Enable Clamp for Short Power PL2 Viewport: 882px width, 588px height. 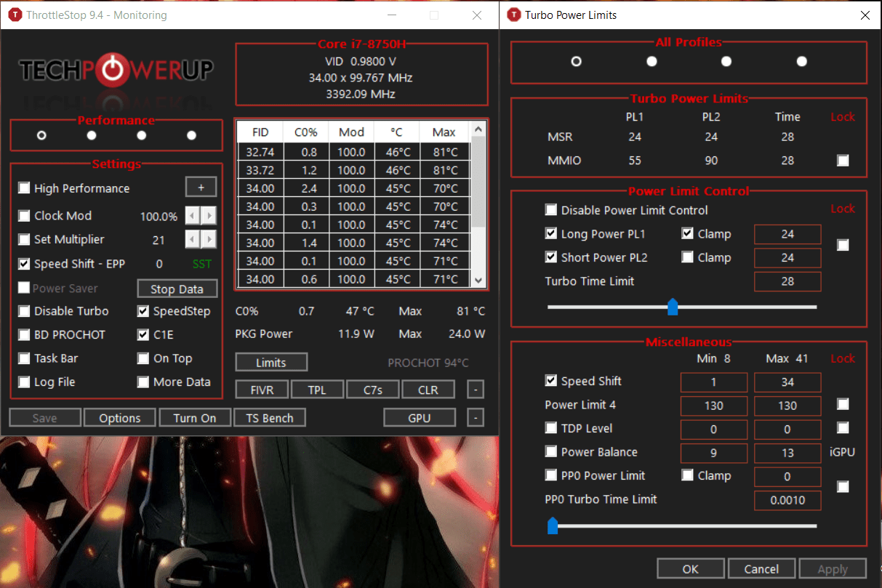[x=688, y=257]
